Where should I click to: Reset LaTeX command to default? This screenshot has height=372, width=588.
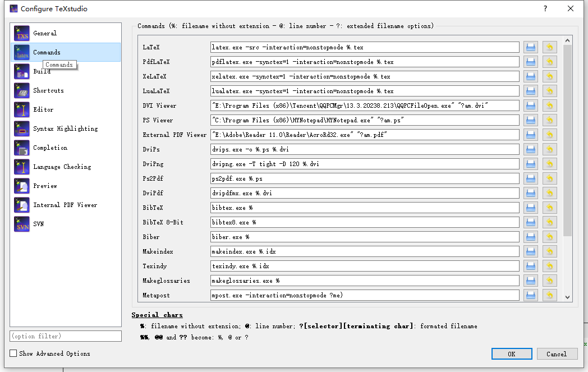tap(549, 47)
